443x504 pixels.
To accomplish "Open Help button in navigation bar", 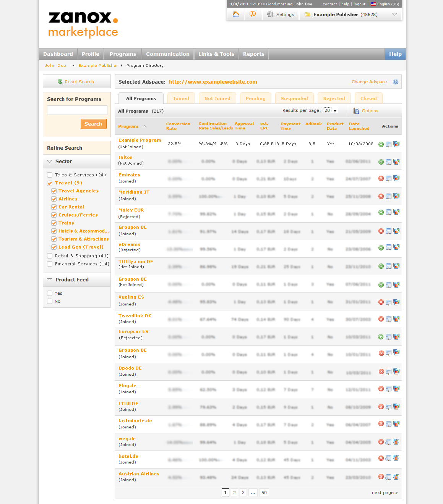I will [395, 54].
